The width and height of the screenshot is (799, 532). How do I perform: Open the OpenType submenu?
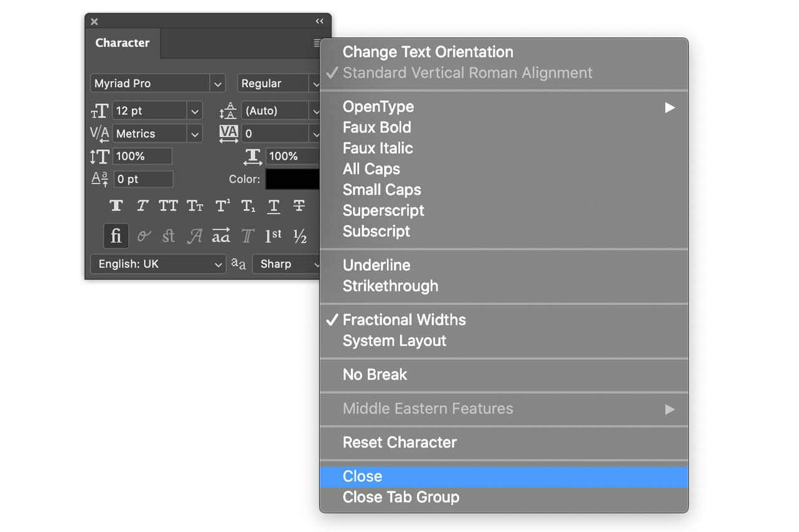378,106
